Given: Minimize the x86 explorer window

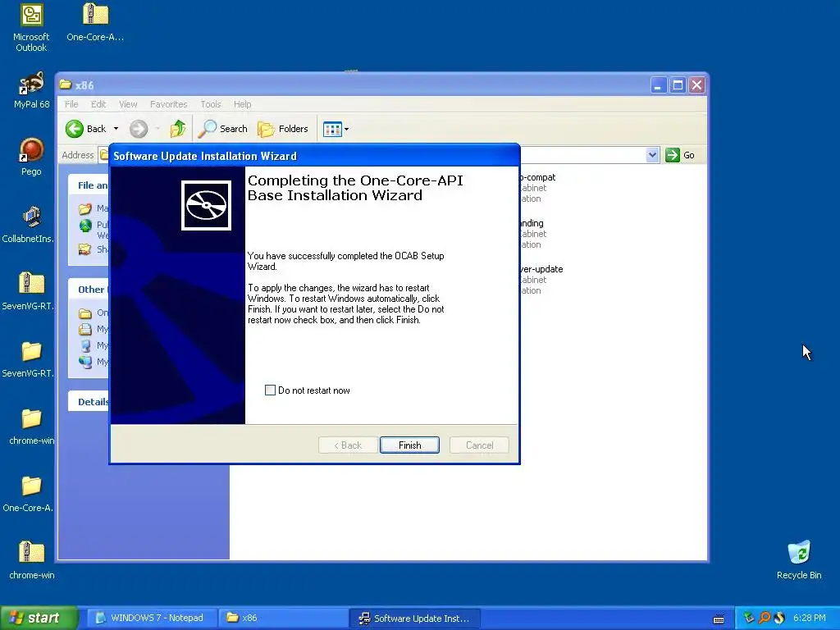Looking at the screenshot, I should [659, 85].
